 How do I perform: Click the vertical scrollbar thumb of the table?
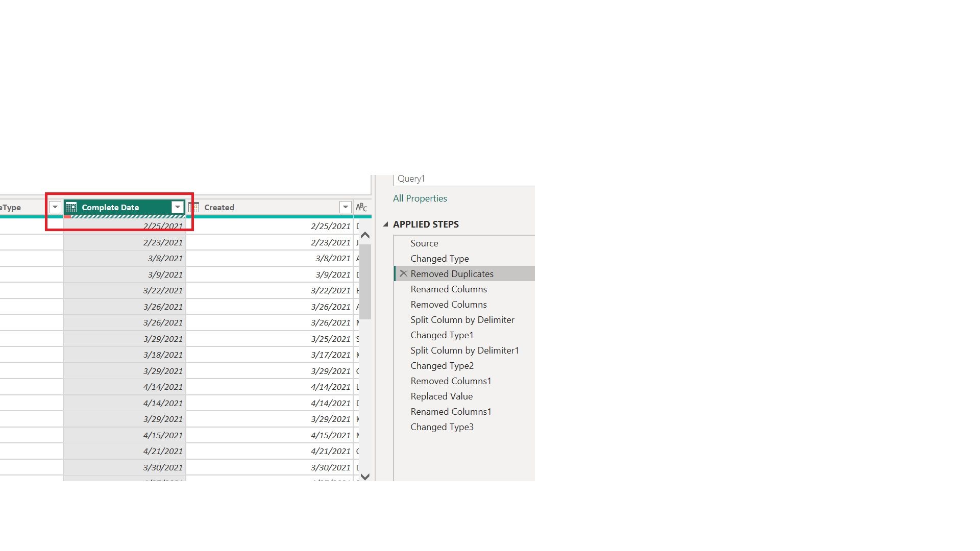[365, 282]
